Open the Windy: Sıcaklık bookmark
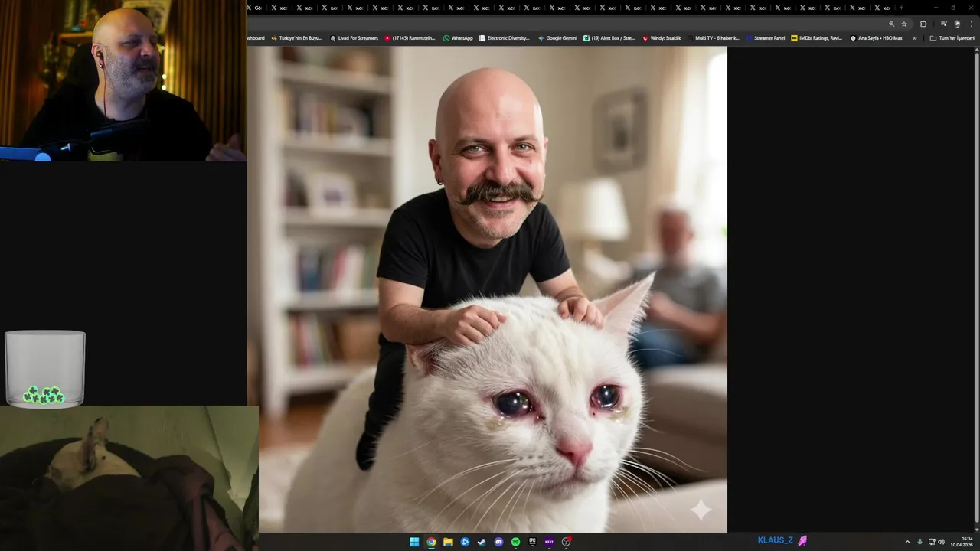This screenshot has width=980, height=551. coord(661,37)
